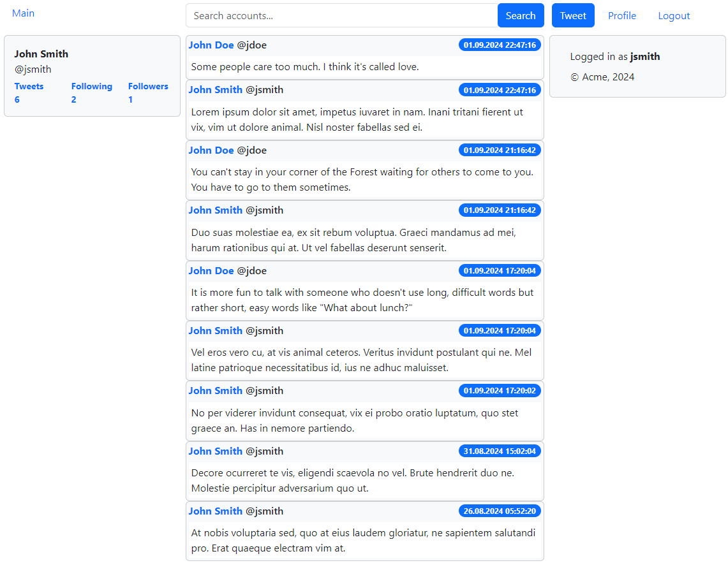The width and height of the screenshot is (728, 563).
Task: Click the @jsmith handle on Lorem ipsum tweet
Action: [264, 89]
